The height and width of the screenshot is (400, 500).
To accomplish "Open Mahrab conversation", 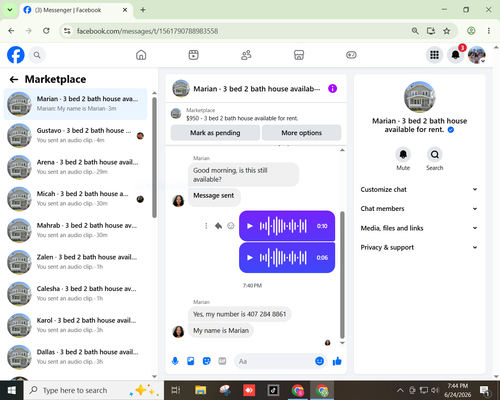I will [x=75, y=230].
